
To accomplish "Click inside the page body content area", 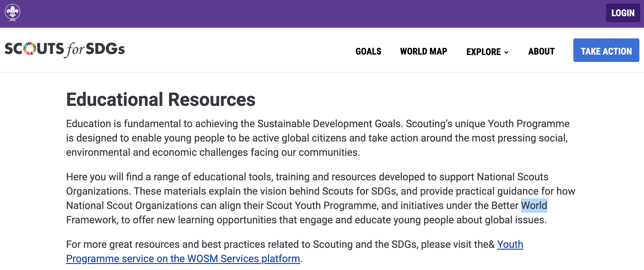I will click(320, 175).
